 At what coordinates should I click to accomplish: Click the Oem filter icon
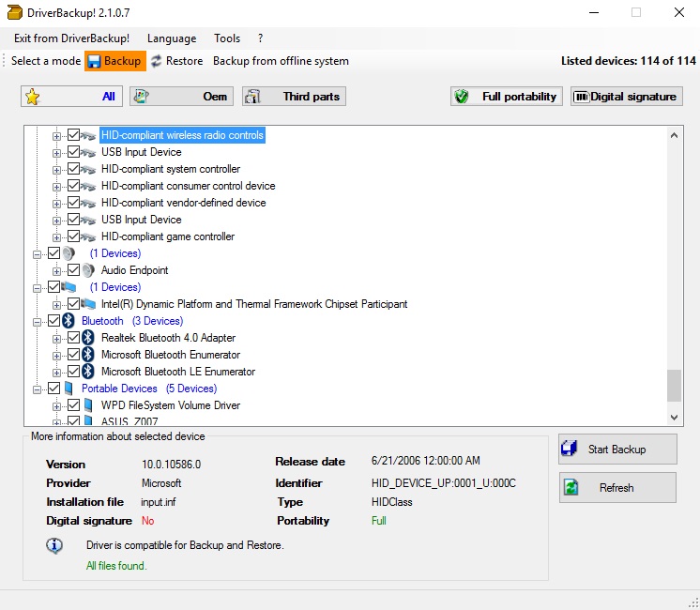point(141,96)
